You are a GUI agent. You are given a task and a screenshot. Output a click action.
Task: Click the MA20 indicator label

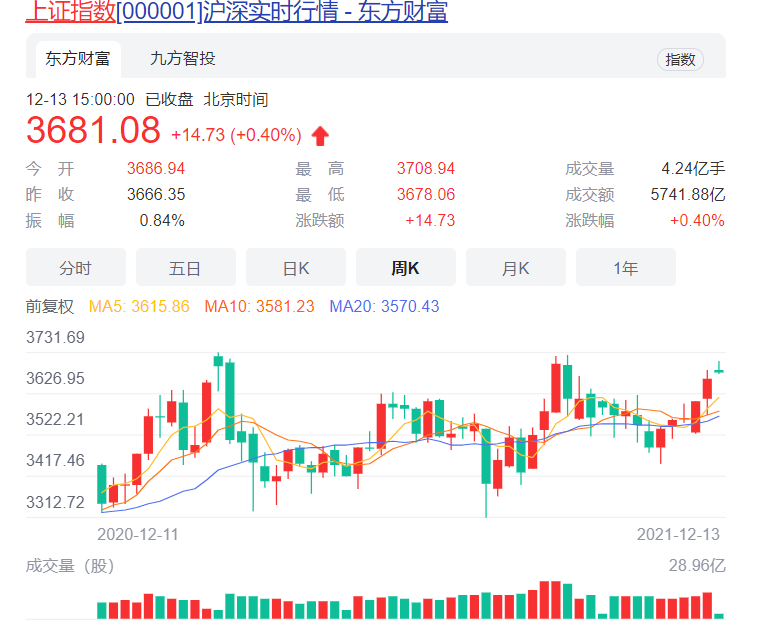pyautogui.click(x=385, y=307)
